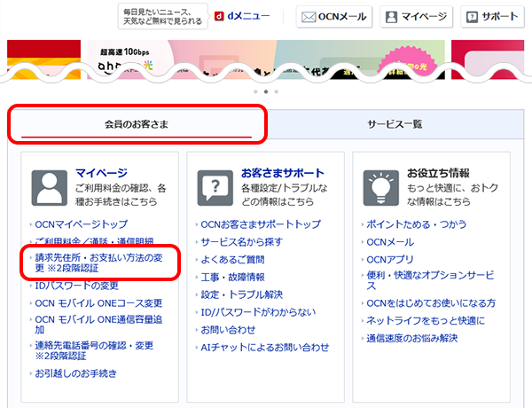The height and width of the screenshot is (408, 532).
Task: Open 通信速度のお悩み解決 link
Action: pos(412,339)
